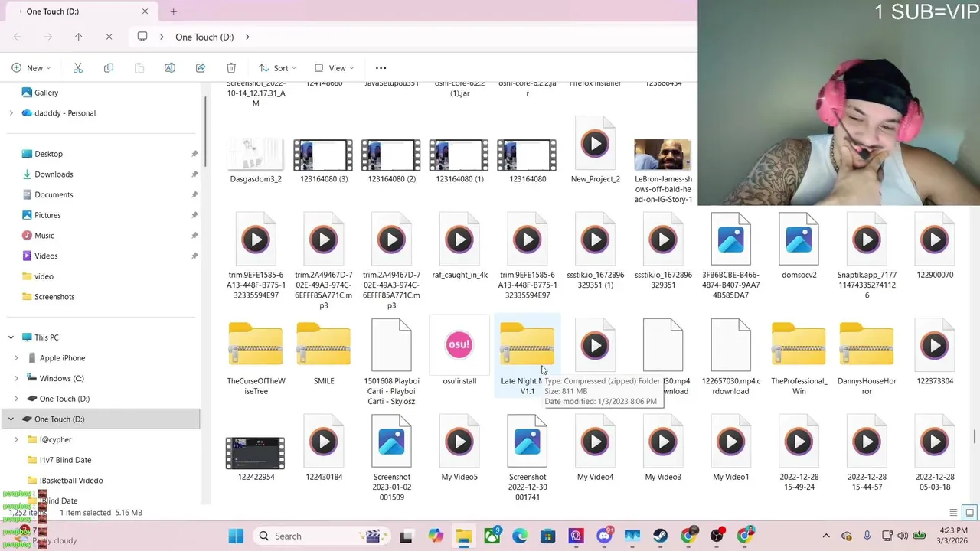Screen dimensions: 980x551
Task: Click the microphone icon in system tray
Action: pyautogui.click(x=867, y=536)
